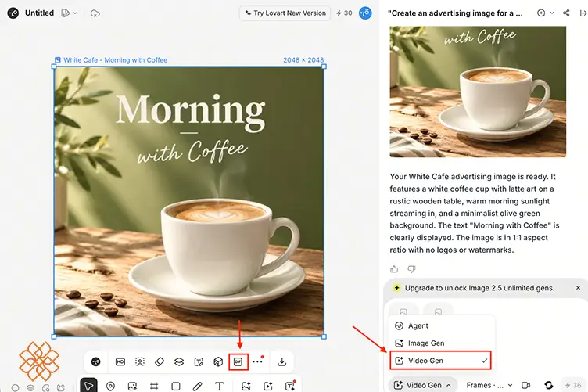
Task: Select the rectangle shape tool
Action: (175, 386)
